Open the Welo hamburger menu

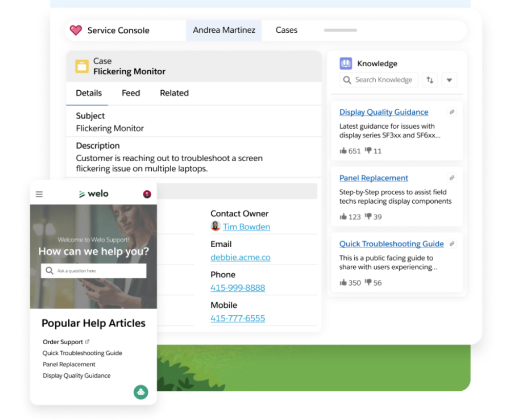pos(39,194)
